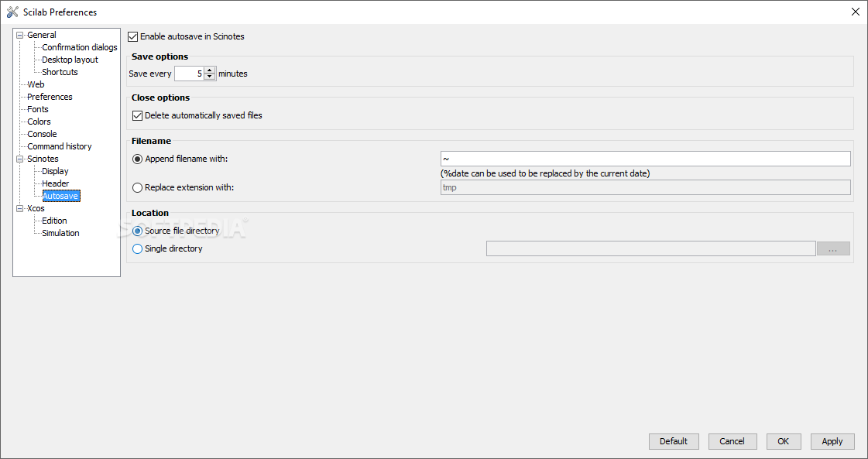The width and height of the screenshot is (868, 459).
Task: Click the Scilab Preferences title icon
Action: click(12, 12)
